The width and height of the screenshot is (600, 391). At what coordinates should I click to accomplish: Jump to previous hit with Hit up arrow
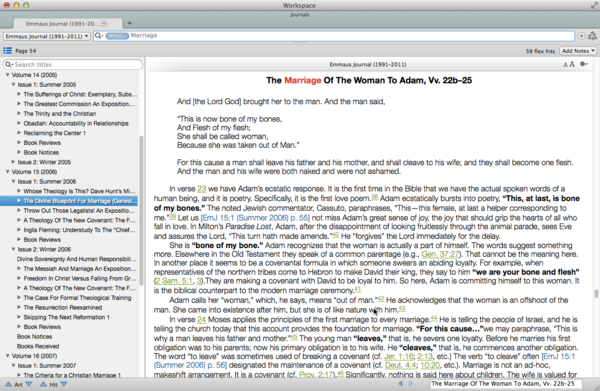(x=43, y=384)
